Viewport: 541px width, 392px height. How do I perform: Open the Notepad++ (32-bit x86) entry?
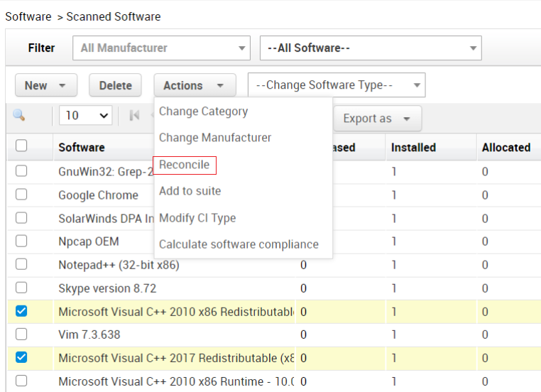pyautogui.click(x=119, y=265)
